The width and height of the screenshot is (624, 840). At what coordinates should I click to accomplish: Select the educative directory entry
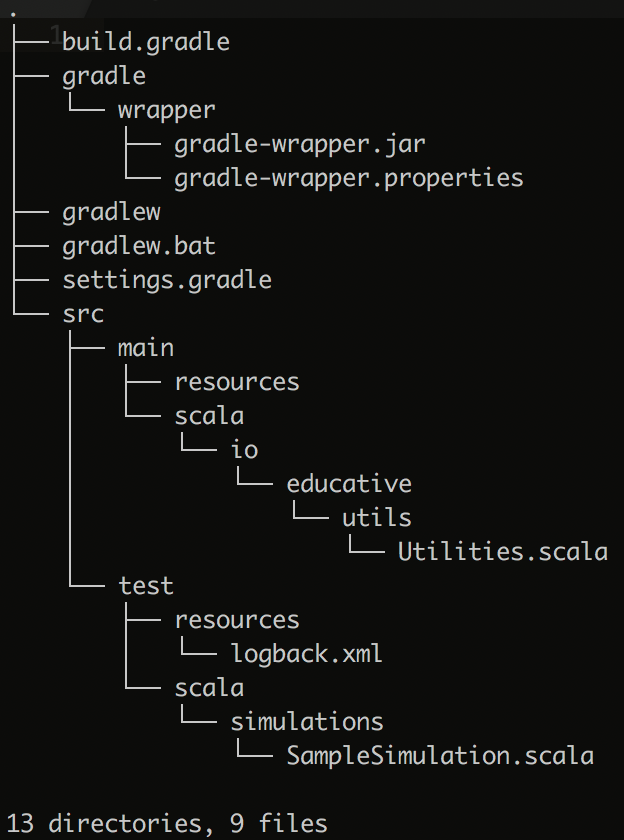pos(349,484)
